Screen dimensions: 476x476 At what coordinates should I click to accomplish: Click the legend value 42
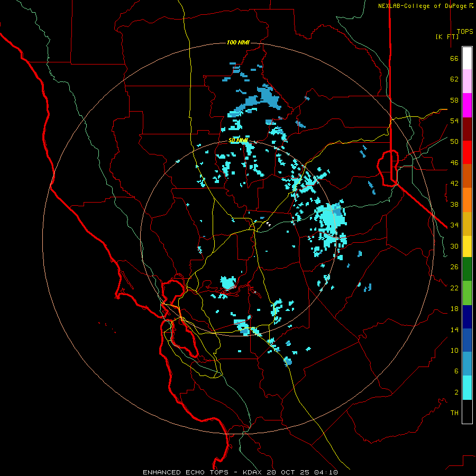coord(454,184)
